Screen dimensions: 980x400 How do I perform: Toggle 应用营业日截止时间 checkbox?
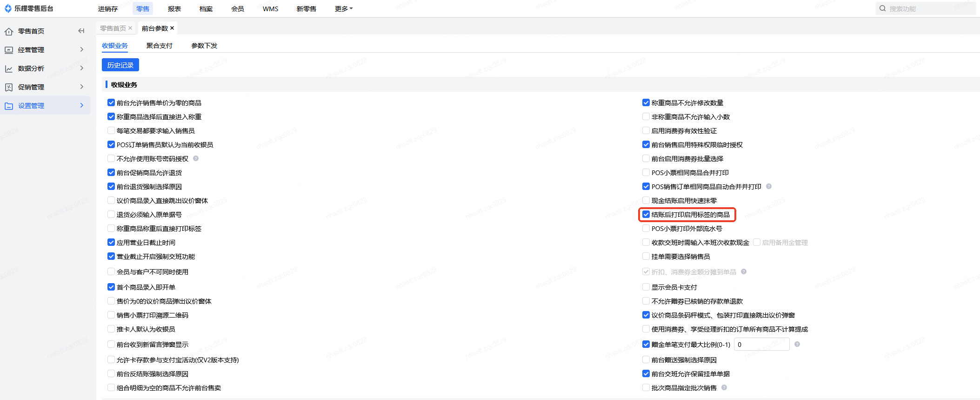tap(111, 242)
